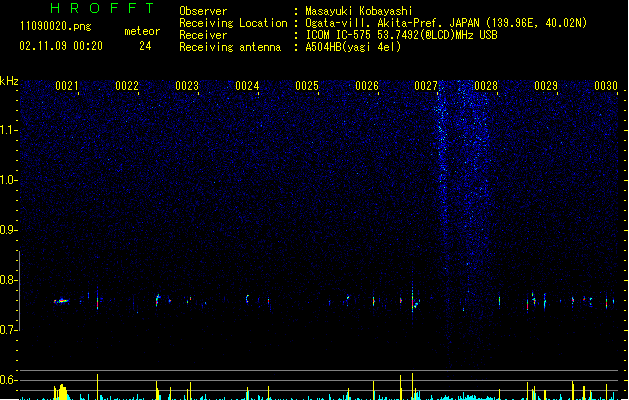The height and width of the screenshot is (400, 629).
Task: Click the 0030 time marker
Action: tap(606, 86)
